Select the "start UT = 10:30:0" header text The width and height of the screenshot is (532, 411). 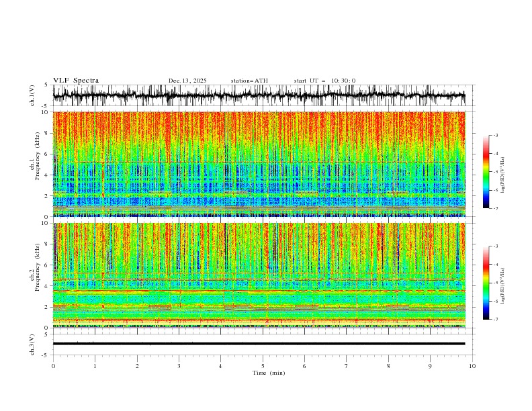click(x=324, y=81)
